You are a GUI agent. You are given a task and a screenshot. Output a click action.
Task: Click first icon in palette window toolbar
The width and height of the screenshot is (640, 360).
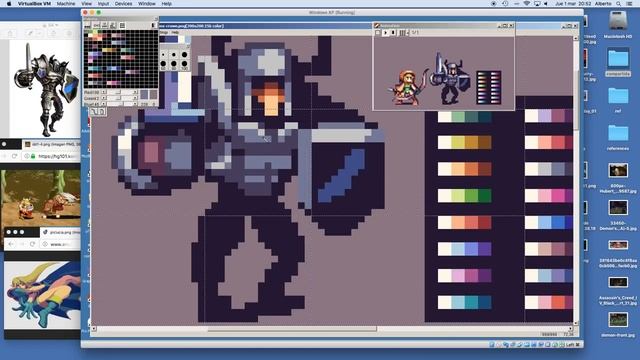tap(87, 25)
